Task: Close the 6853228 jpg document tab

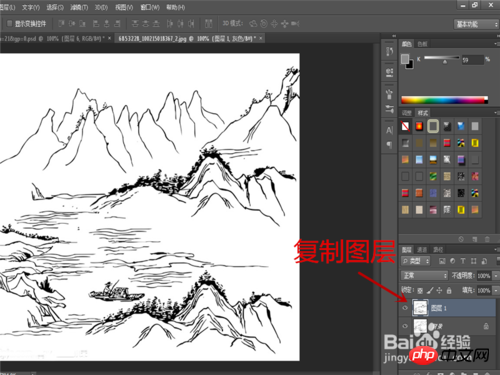Action: click(x=261, y=39)
